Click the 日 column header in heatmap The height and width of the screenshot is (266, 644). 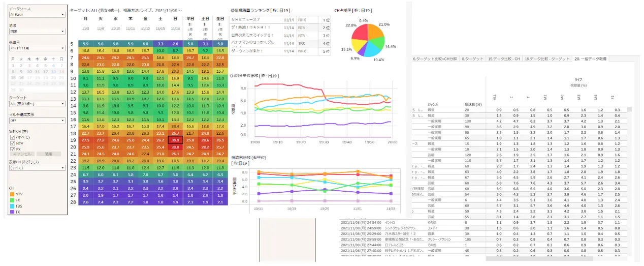coord(176,19)
